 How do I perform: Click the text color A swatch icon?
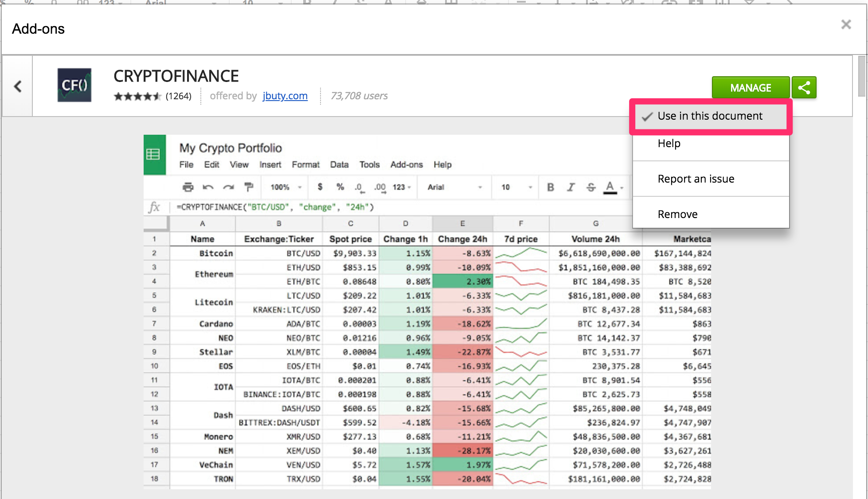(x=610, y=187)
